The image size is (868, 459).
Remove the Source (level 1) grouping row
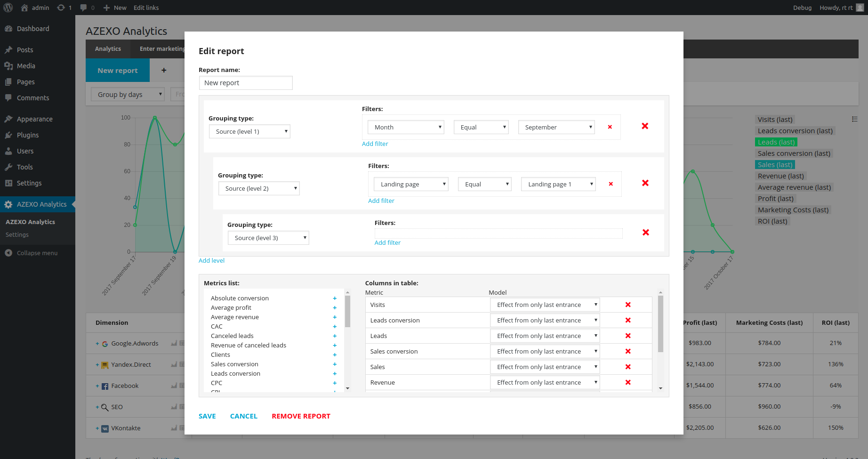pyautogui.click(x=645, y=126)
